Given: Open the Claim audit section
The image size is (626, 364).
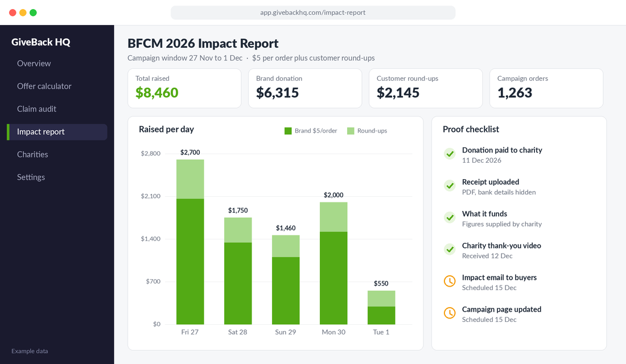Looking at the screenshot, I should click(36, 109).
